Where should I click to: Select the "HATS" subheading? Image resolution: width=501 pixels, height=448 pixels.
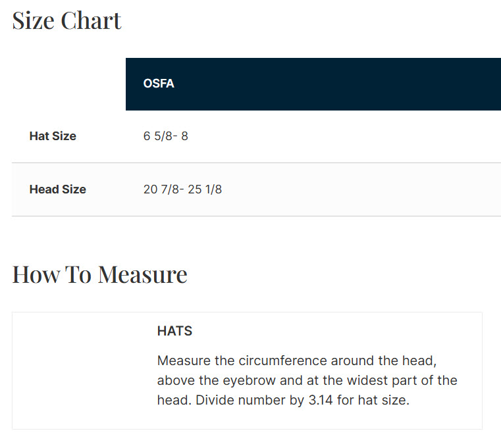click(x=174, y=331)
